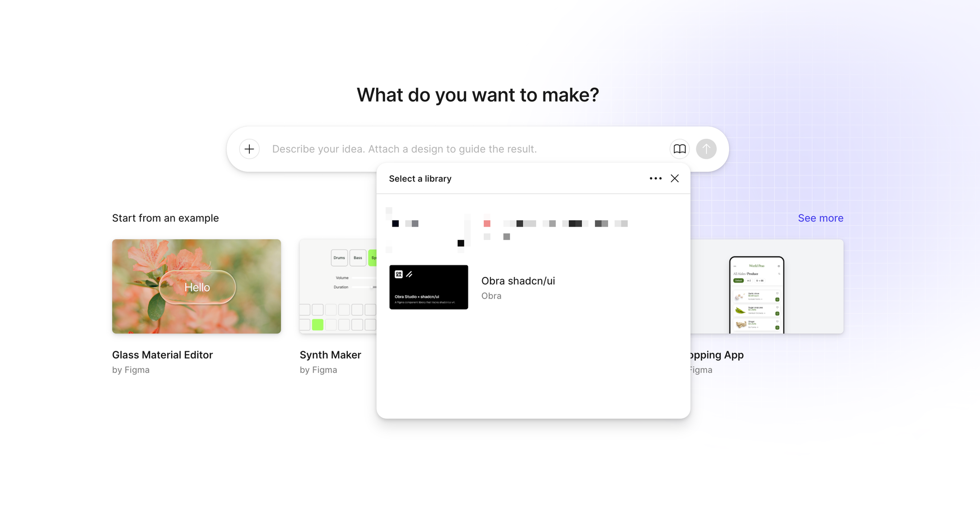Select the Obra shadcn/ui library name
Screen dimensions: 980x510
(518, 281)
